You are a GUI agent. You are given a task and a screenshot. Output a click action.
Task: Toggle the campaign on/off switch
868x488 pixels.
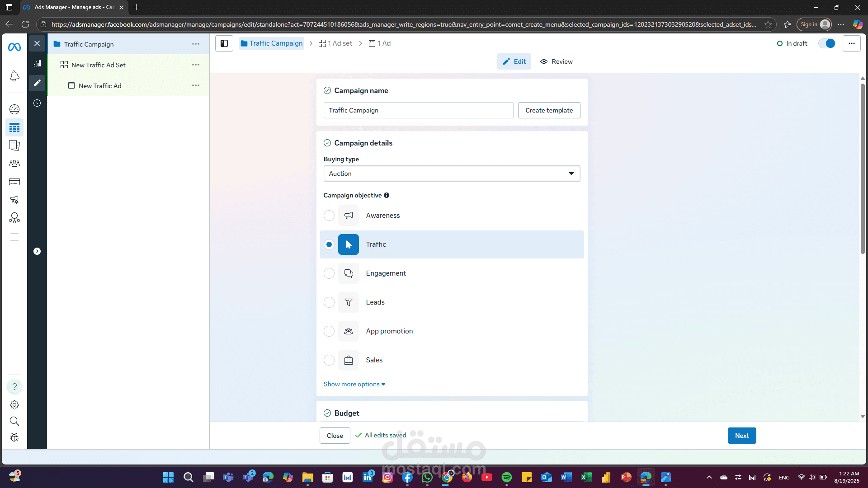coord(827,43)
